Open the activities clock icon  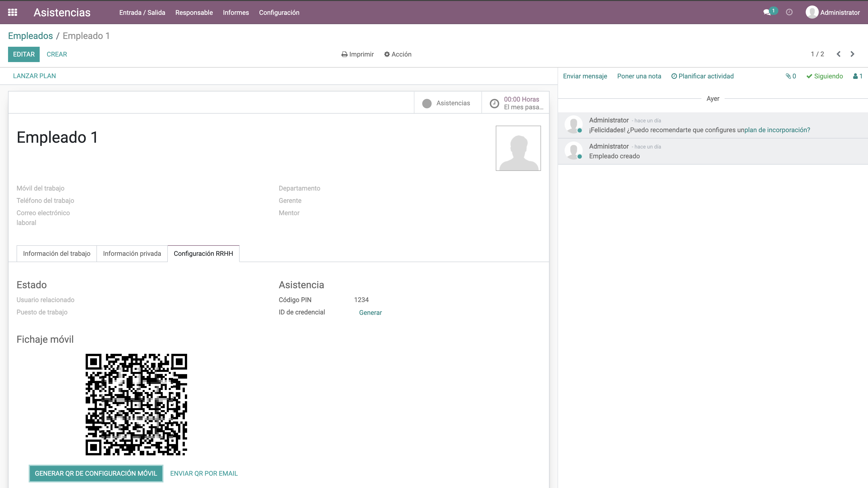(789, 13)
